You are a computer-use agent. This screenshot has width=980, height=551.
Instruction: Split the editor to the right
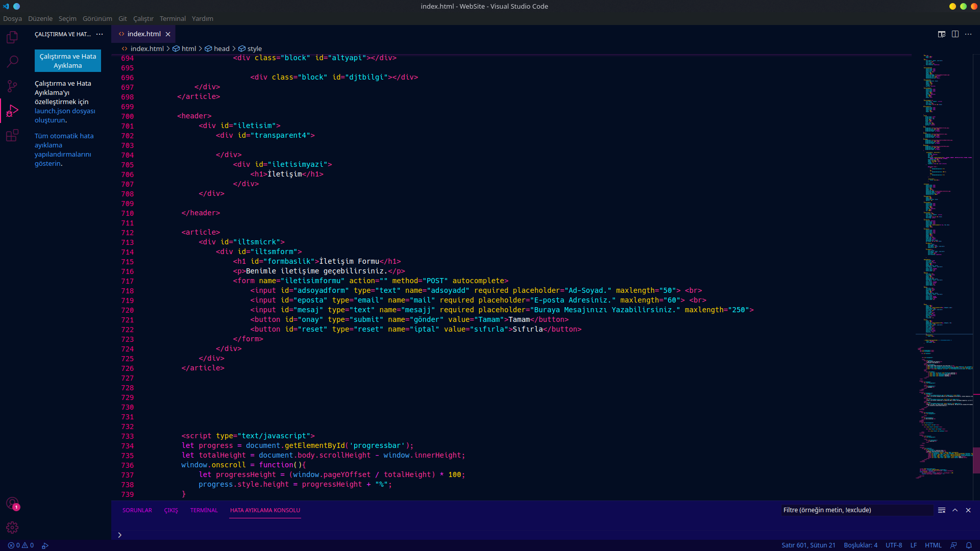pyautogui.click(x=955, y=34)
